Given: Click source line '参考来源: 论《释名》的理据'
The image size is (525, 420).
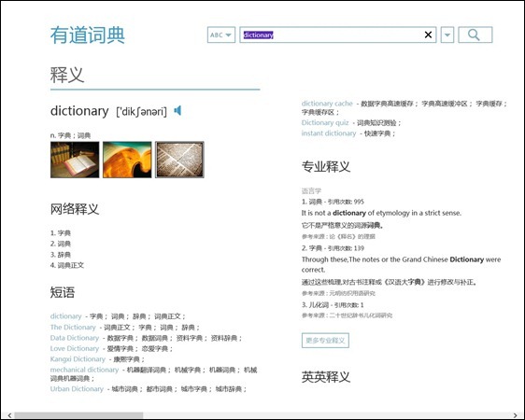Looking at the screenshot, I should [x=338, y=237].
